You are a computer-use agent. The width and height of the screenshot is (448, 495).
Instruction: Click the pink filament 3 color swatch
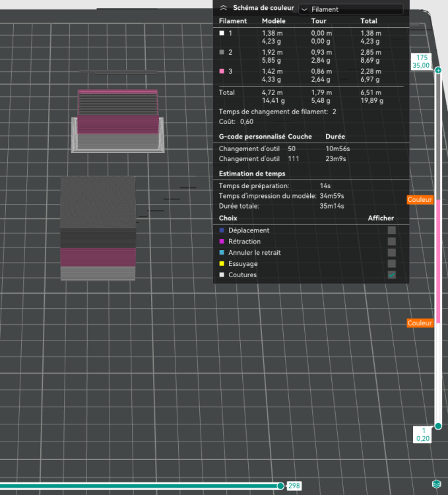(x=222, y=71)
